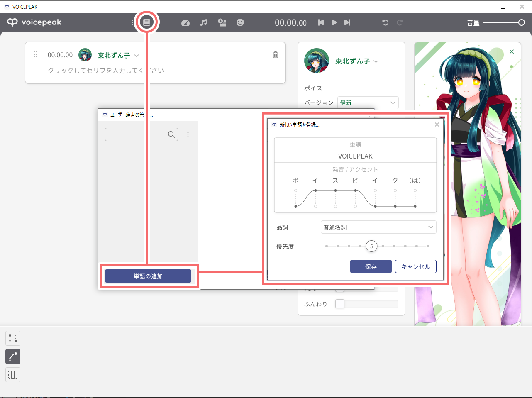532x398 pixels.
Task: Open the user dictionary book icon
Action: click(146, 22)
